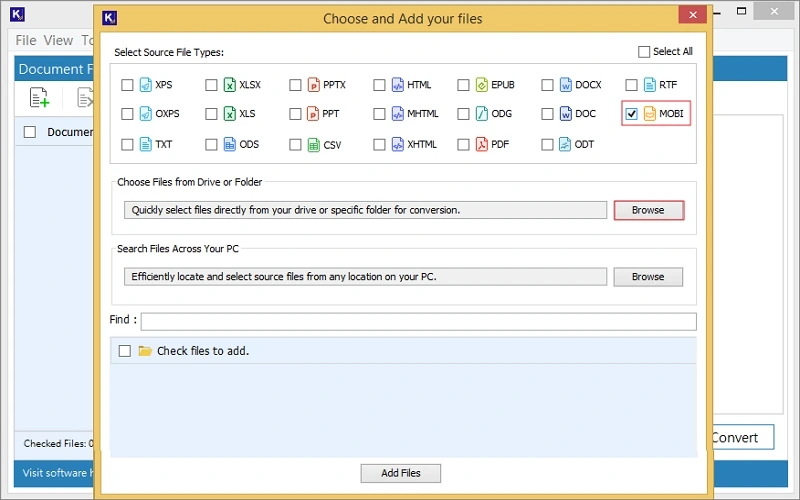Screen dimensions: 800x500
Task: Click the EPUB file type icon
Action: [x=482, y=85]
